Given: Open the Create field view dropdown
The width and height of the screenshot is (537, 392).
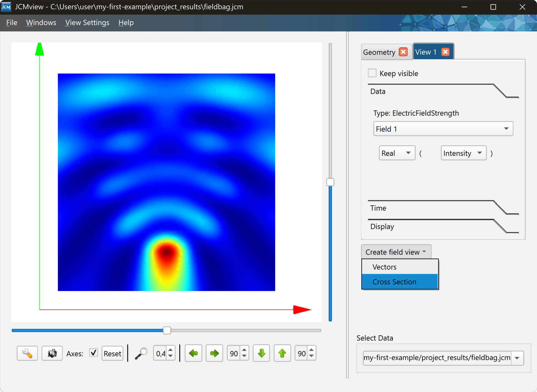Looking at the screenshot, I should click(x=396, y=252).
